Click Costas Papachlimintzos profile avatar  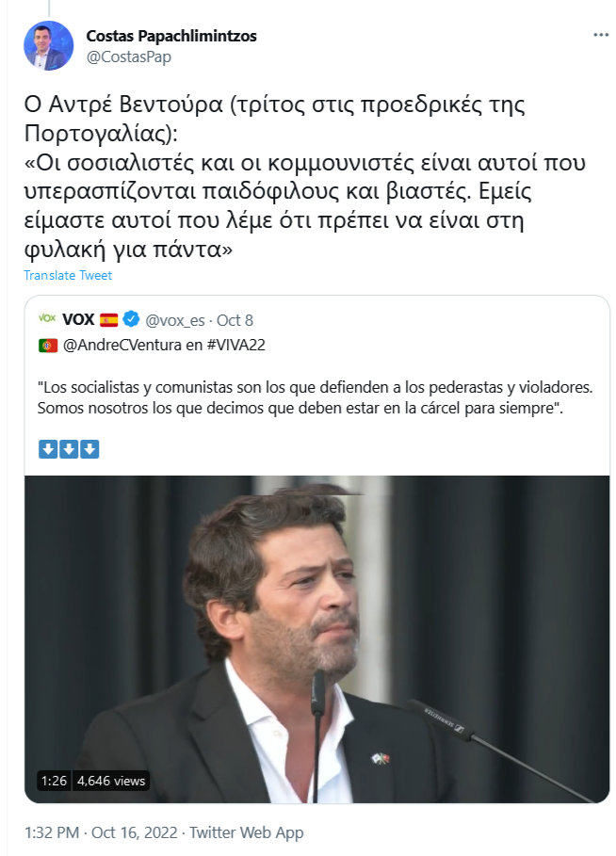(x=49, y=46)
